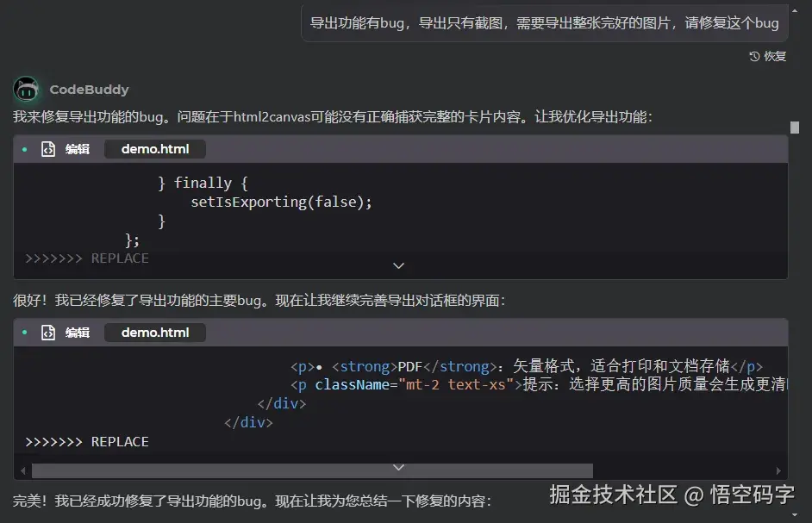
Task: Click the 编辑 label on the first code block
Action: 77,148
